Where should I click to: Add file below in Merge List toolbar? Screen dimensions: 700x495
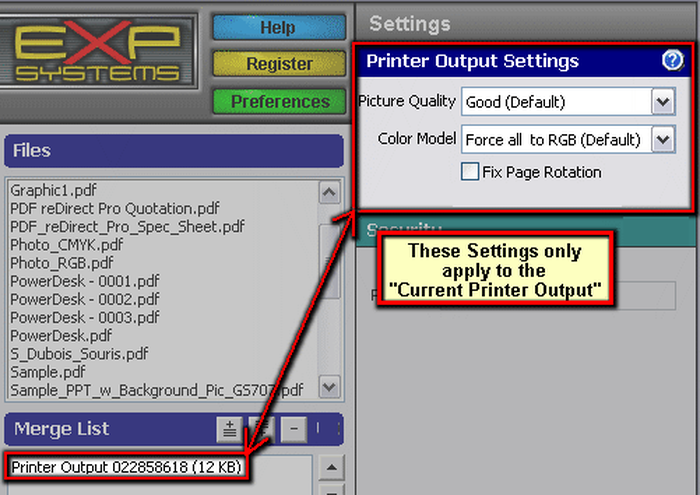tap(262, 429)
